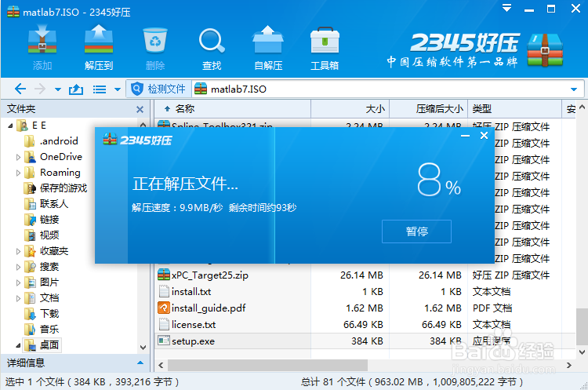Click the forward navigation arrow
Image resolution: width=588 pixels, height=390 pixels.
click(x=40, y=89)
